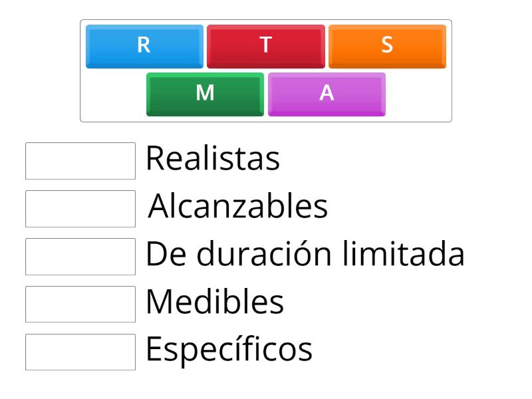Image resolution: width=532 pixels, height=399 pixels.
Task: Select the A letter tile
Action: 327,94
